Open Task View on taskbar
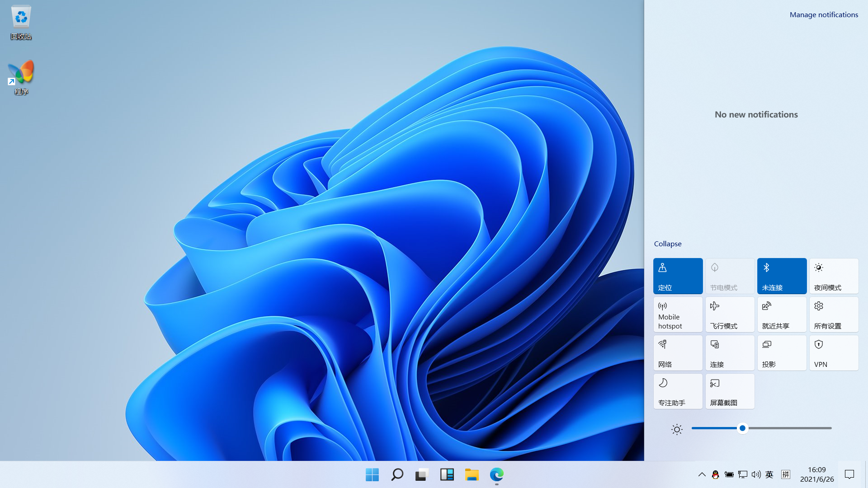Screen dimensions: 868x488 click(x=422, y=474)
